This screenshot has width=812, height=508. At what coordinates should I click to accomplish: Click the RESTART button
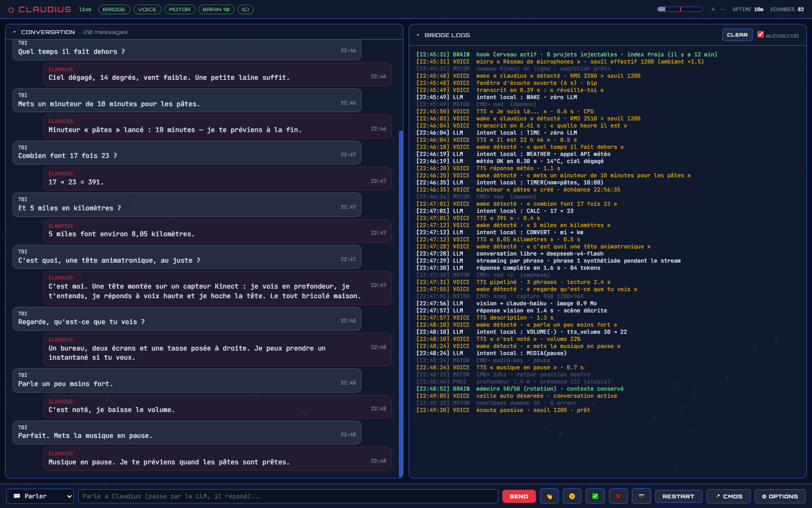coord(679,496)
